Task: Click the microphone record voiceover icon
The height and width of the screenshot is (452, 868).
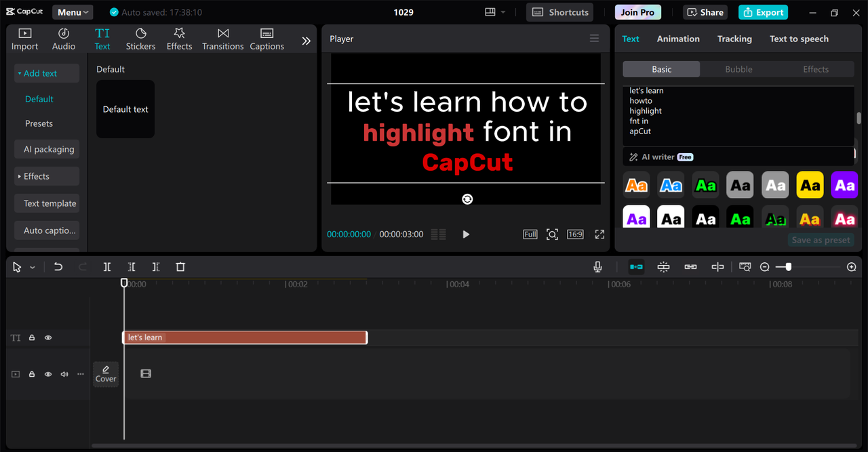Action: point(597,267)
